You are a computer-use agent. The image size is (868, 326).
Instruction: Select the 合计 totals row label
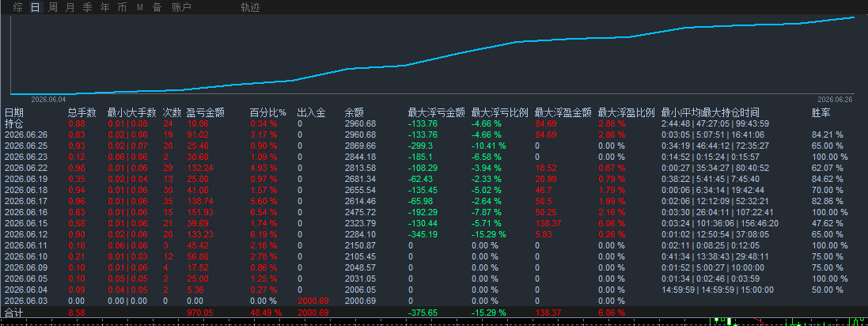13,313
